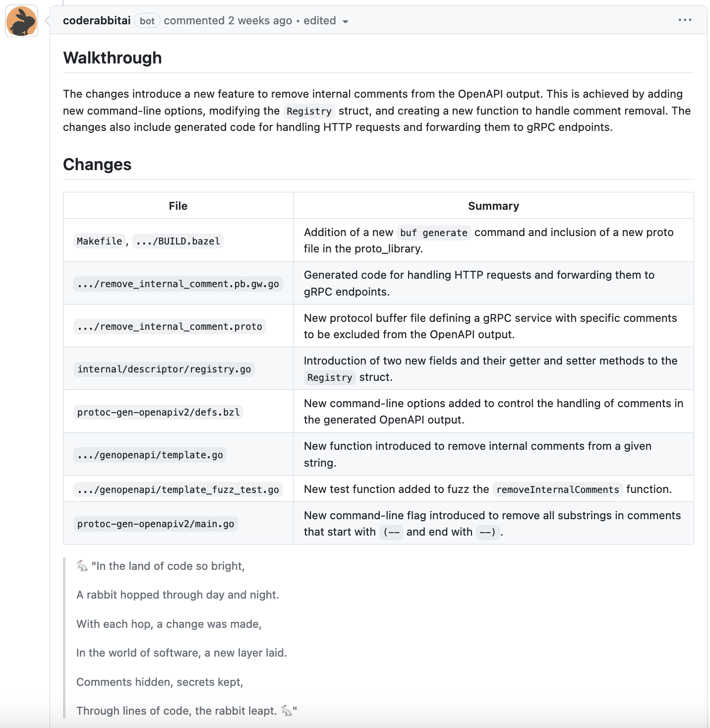Select the Walkthrough heading
Viewport: 710px width, 728px height.
(x=112, y=58)
